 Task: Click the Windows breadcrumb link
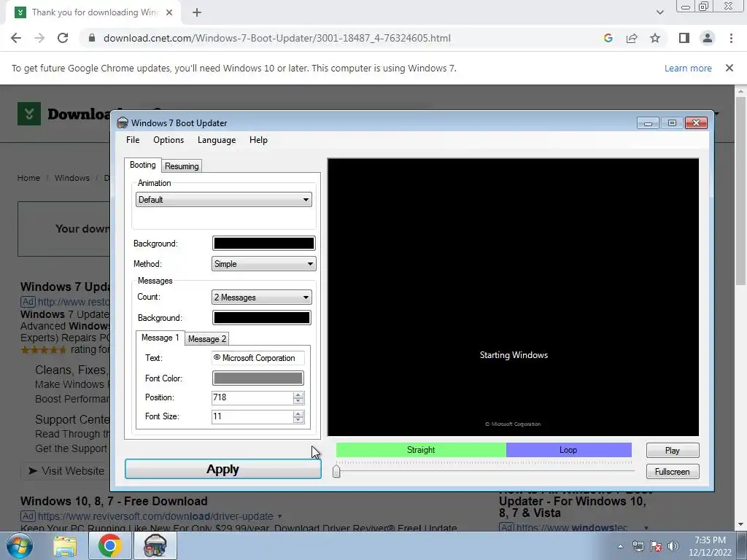pos(72,178)
